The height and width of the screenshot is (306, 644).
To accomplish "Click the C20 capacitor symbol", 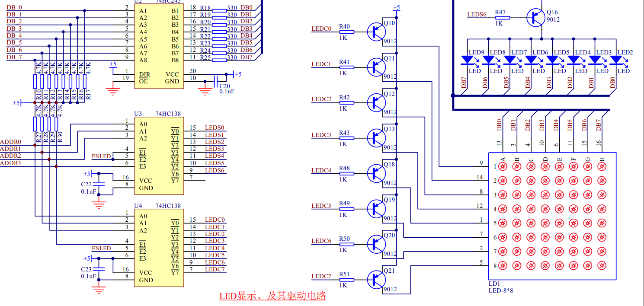I will pyautogui.click(x=216, y=81).
